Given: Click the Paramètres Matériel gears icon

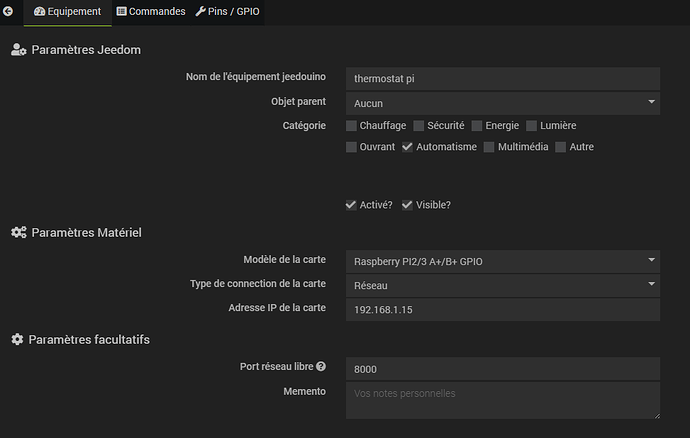Looking at the screenshot, I should point(18,233).
